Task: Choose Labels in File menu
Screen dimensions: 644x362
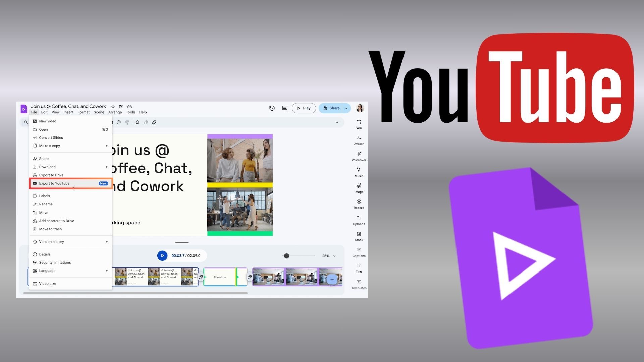Action: click(x=71, y=196)
